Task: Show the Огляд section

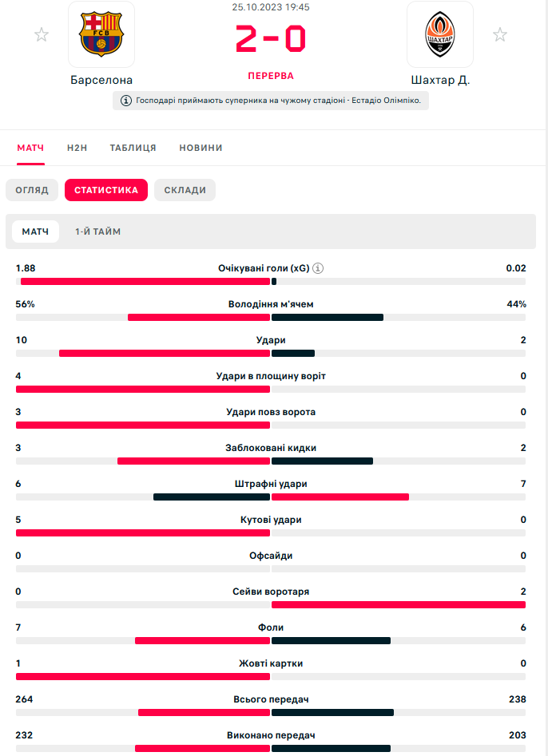Action: (32, 190)
